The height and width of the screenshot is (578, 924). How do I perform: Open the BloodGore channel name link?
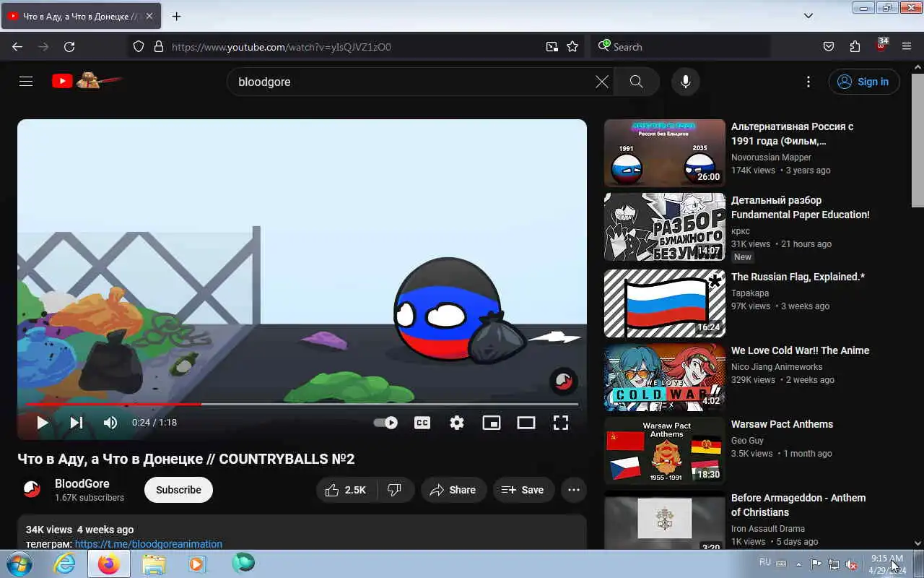[82, 483]
